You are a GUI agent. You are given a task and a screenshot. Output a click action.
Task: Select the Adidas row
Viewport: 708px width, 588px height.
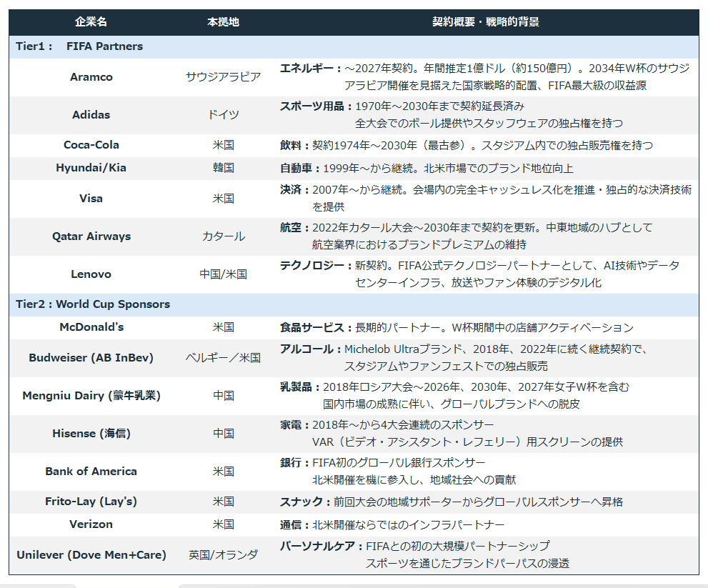(x=90, y=115)
